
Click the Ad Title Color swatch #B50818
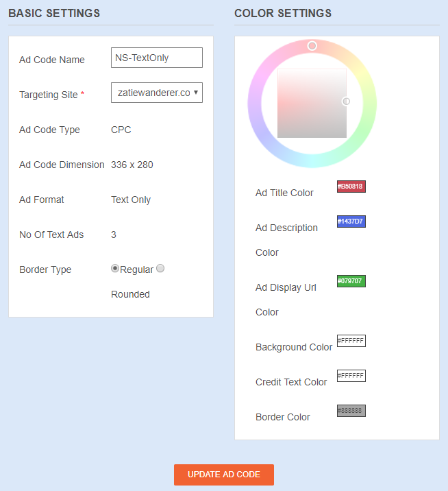click(351, 187)
